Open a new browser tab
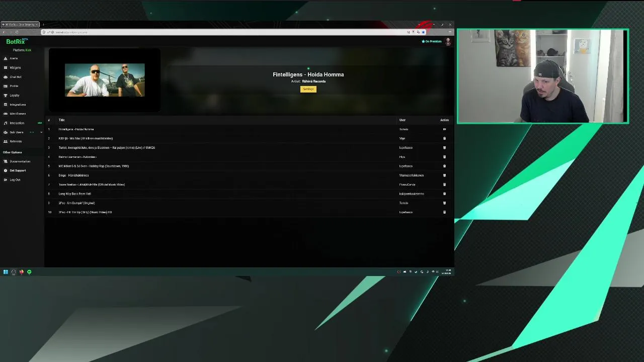Viewport: 644px width, 362px height. [43, 25]
